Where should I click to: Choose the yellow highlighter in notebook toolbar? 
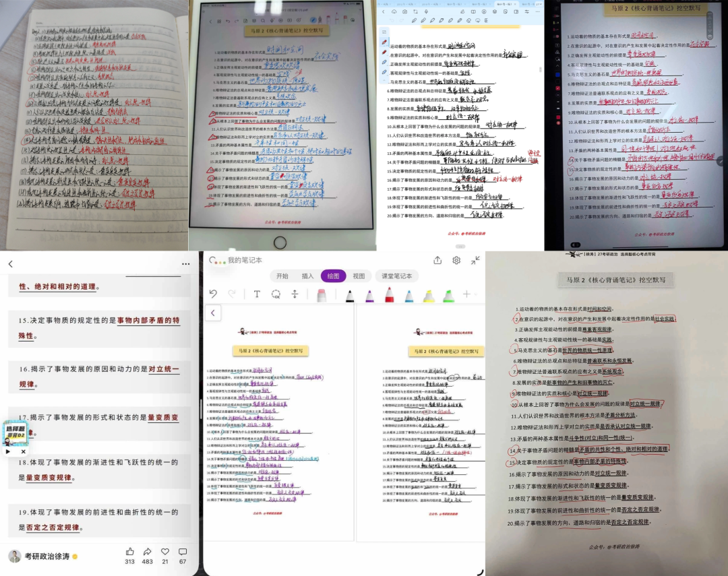click(x=429, y=295)
